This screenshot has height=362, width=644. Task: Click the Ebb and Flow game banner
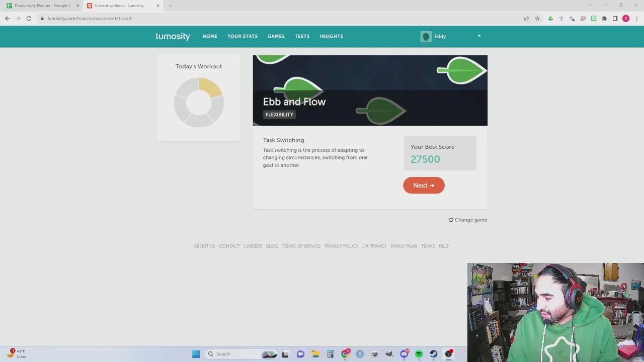click(x=370, y=90)
